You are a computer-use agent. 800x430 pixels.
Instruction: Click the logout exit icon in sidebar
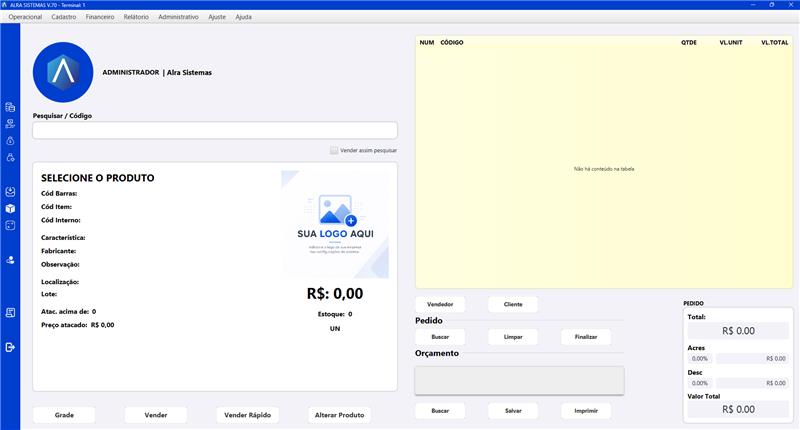[x=10, y=347]
